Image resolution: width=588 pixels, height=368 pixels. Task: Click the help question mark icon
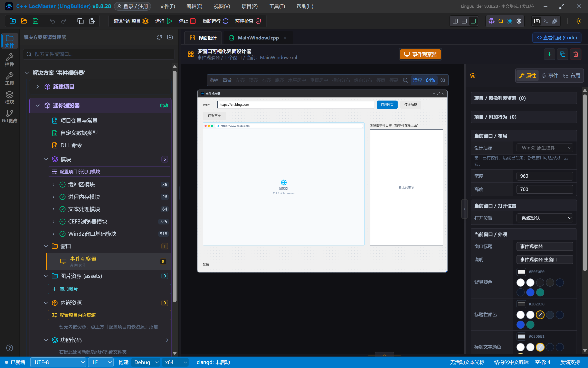point(9,348)
